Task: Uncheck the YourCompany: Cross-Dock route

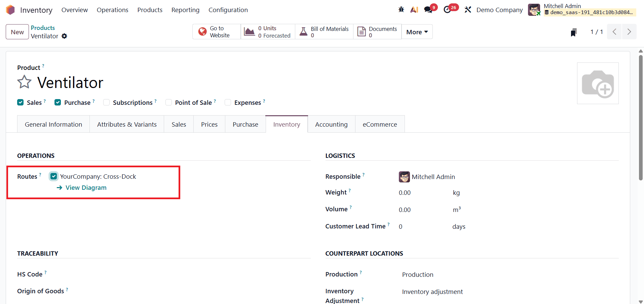Action: pos(53,176)
